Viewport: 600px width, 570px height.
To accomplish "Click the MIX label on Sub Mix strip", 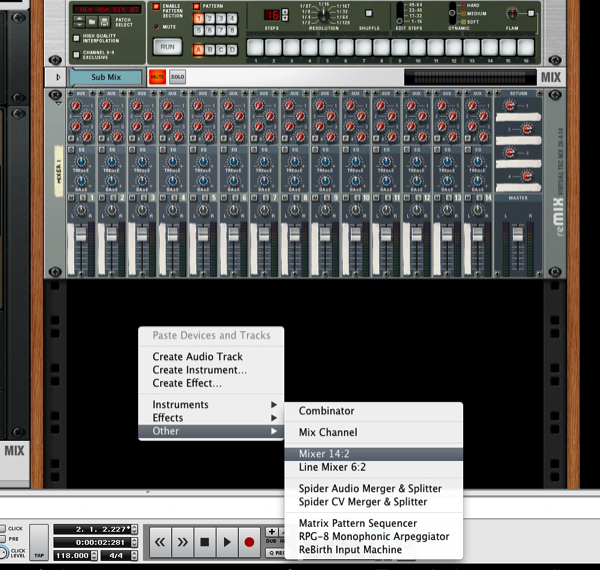I will click(x=551, y=77).
